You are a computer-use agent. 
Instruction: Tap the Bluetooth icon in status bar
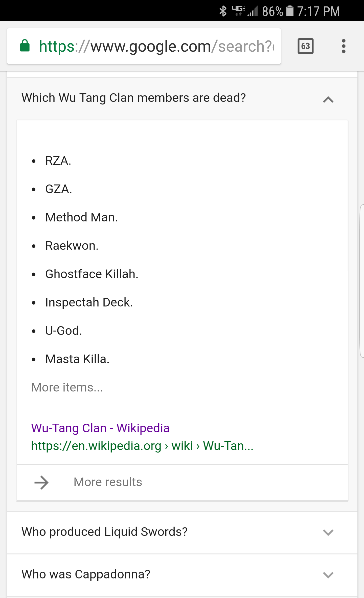click(x=223, y=11)
